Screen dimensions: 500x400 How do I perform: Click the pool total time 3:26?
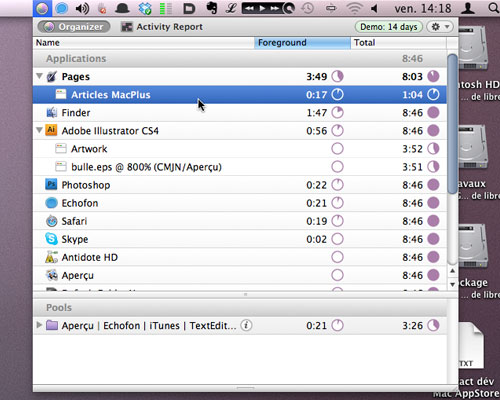(413, 325)
